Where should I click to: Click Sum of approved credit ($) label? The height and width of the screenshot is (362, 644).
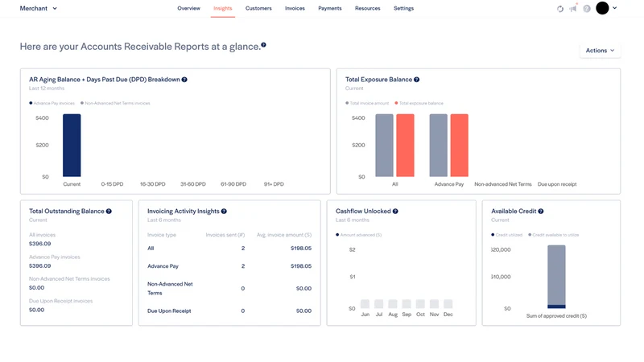pos(556,316)
